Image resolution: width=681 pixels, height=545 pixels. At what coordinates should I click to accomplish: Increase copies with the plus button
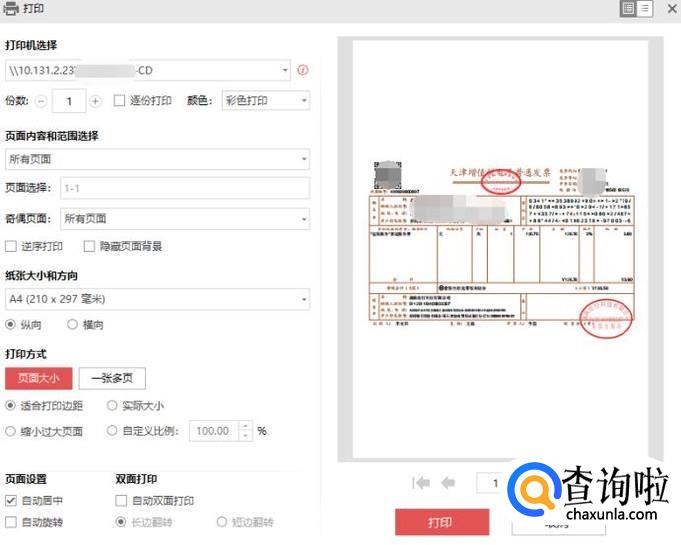point(96,101)
